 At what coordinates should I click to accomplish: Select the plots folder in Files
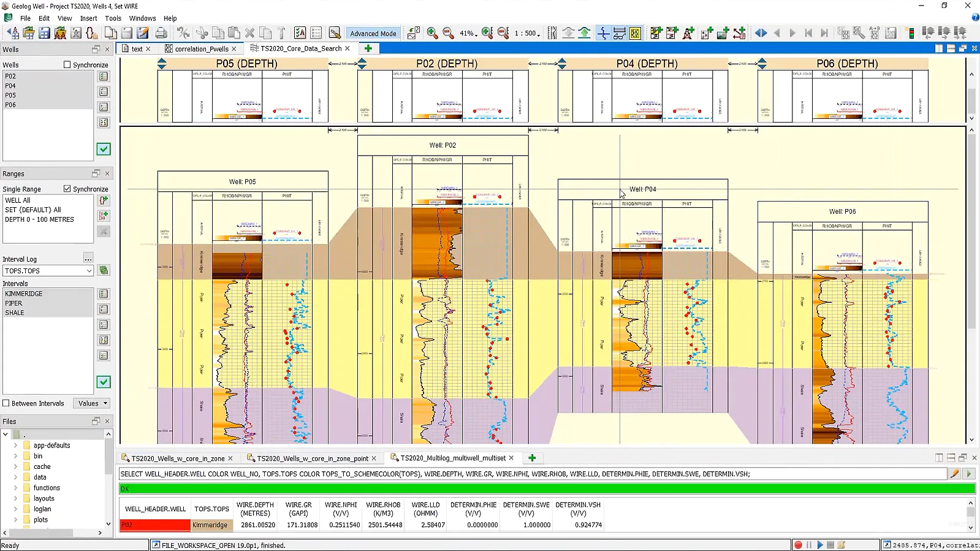[x=40, y=520]
